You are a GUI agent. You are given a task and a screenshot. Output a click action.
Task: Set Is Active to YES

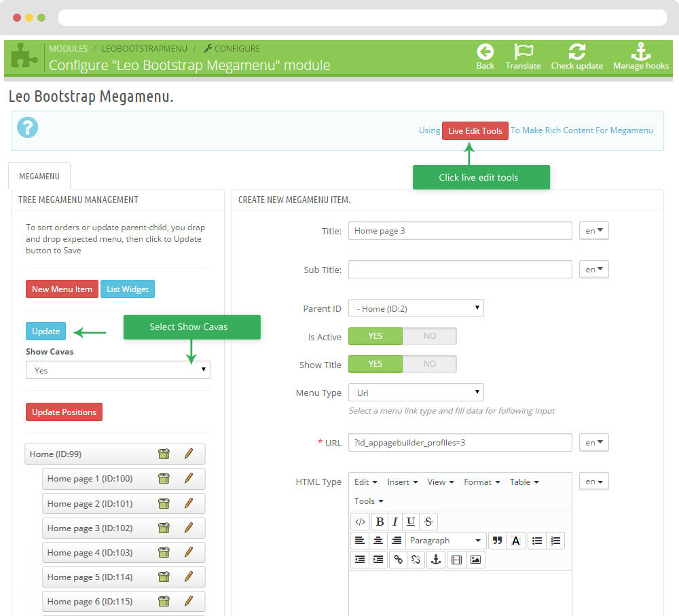tap(375, 336)
